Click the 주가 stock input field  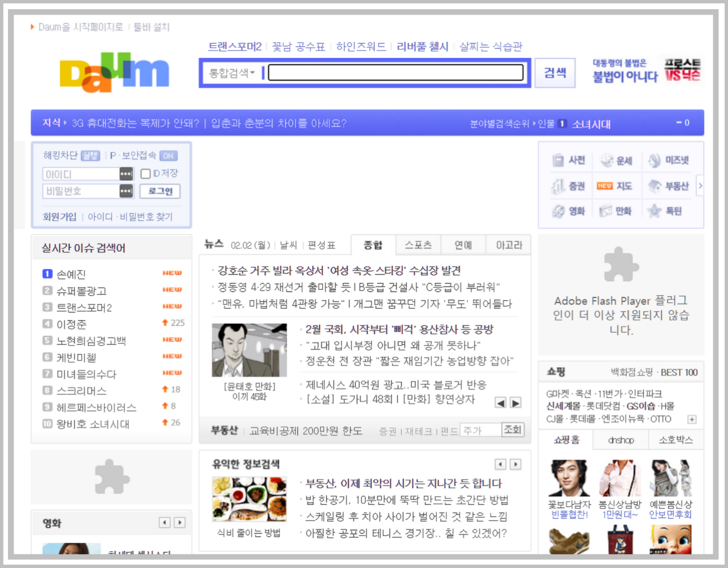tap(481, 430)
